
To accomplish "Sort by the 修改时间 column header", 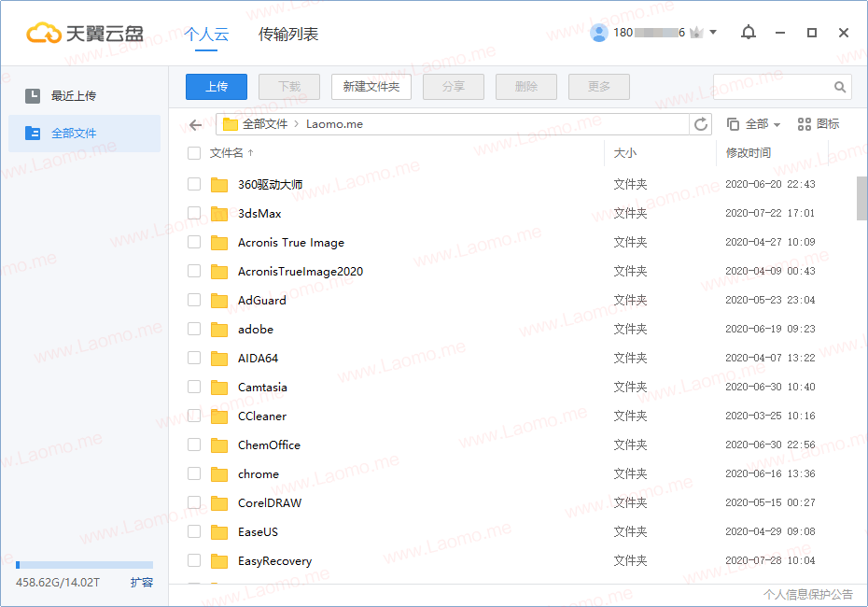I will 749,153.
